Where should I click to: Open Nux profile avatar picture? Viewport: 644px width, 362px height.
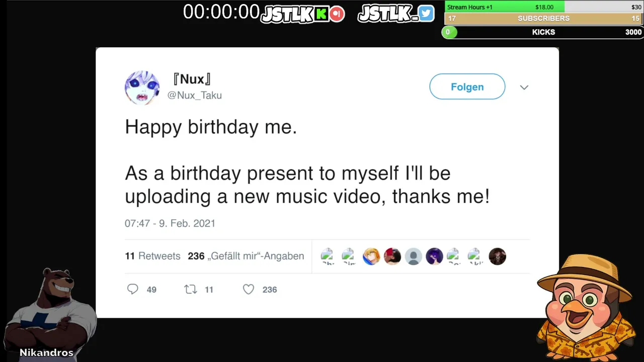point(142,87)
